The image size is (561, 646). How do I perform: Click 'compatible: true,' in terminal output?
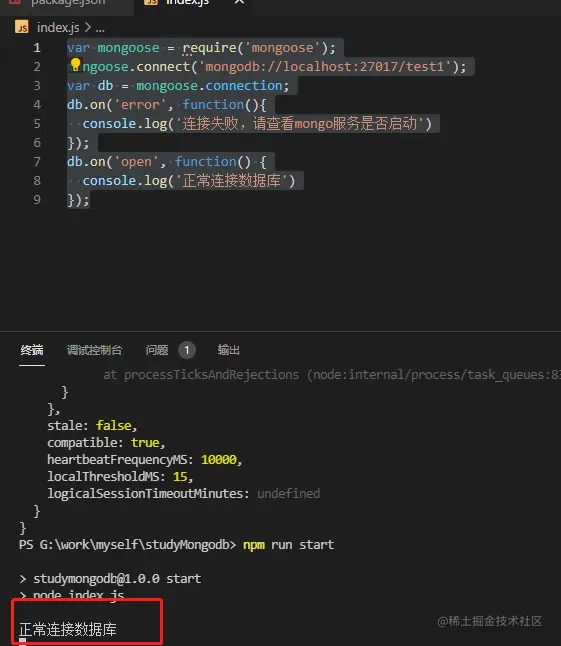point(106,442)
